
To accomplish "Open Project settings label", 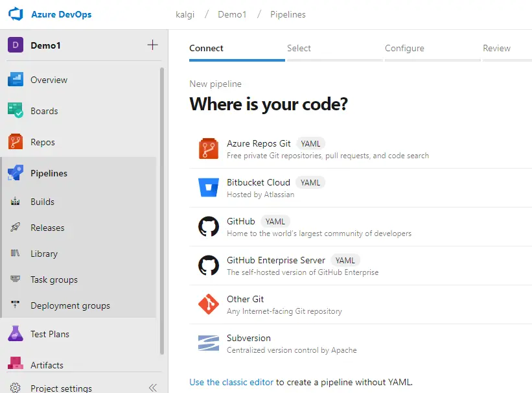I will click(61, 388).
